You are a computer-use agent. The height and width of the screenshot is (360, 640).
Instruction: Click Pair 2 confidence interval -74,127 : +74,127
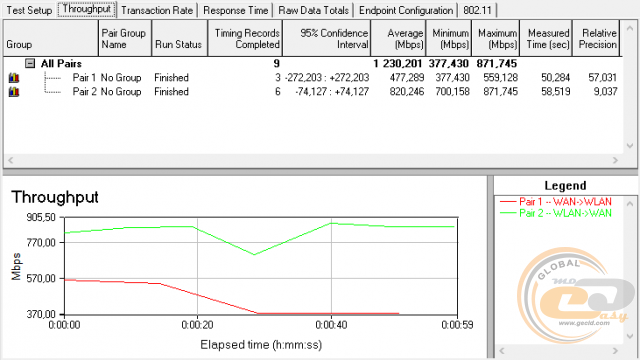tap(332, 92)
